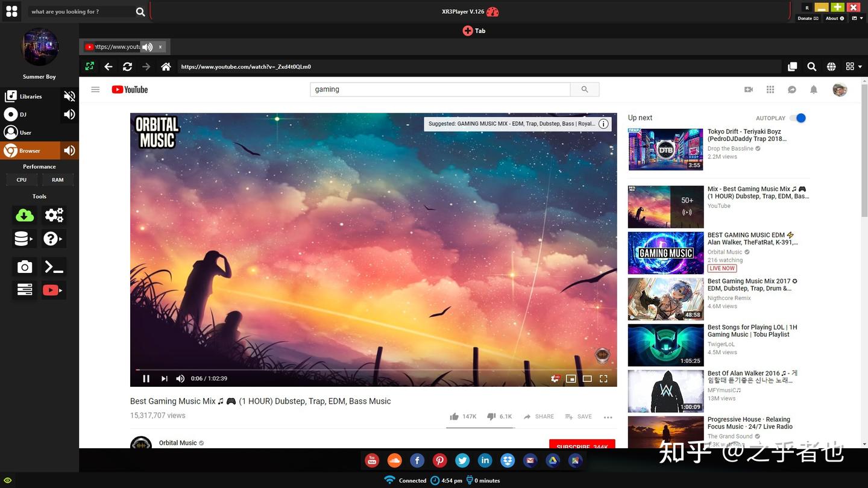Switch to the Browser mode
This screenshot has height=488, width=868.
30,151
